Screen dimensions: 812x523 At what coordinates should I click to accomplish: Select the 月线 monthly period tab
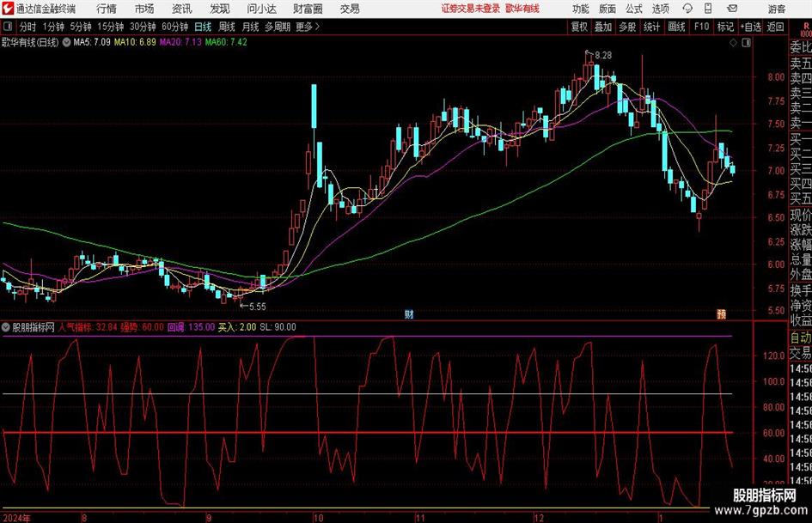click(x=250, y=27)
